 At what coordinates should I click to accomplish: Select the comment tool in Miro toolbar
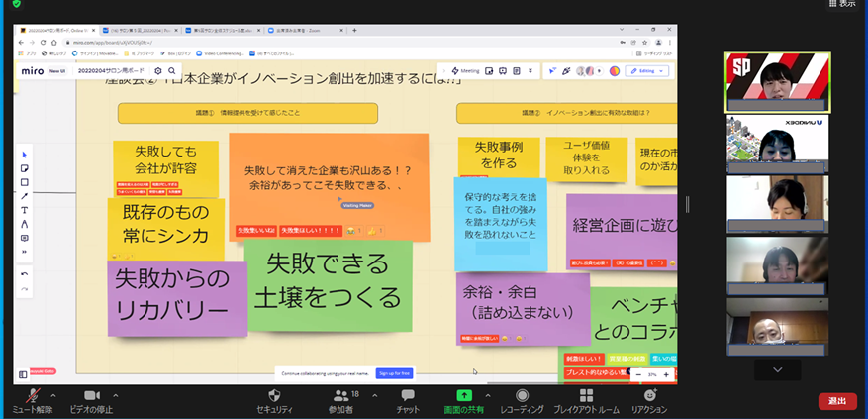pos(25,238)
